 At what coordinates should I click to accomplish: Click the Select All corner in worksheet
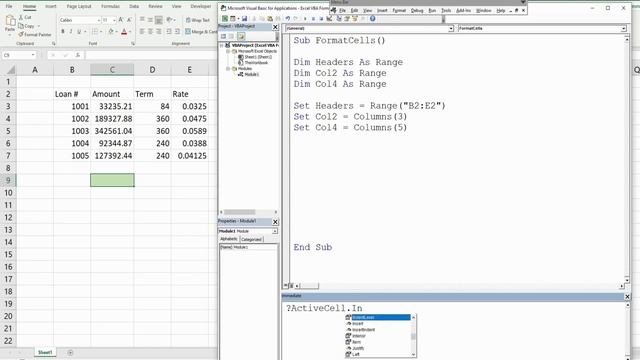click(x=10, y=70)
